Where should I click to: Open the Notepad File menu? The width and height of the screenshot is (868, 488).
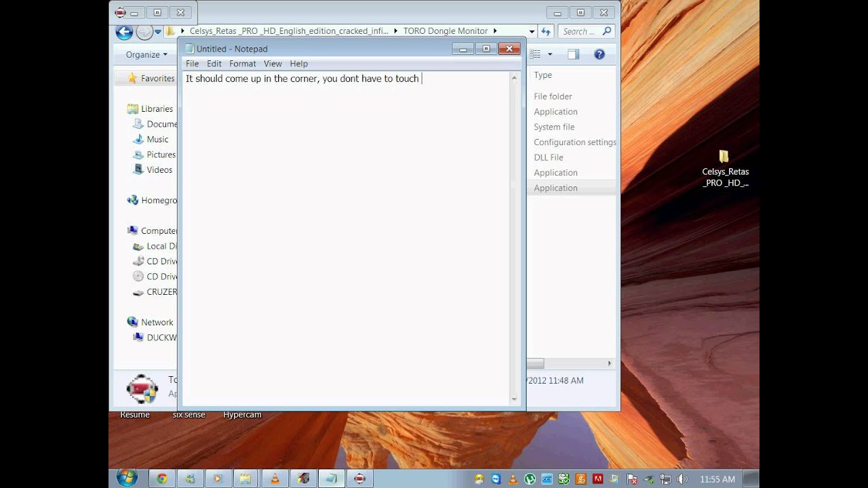coord(192,64)
